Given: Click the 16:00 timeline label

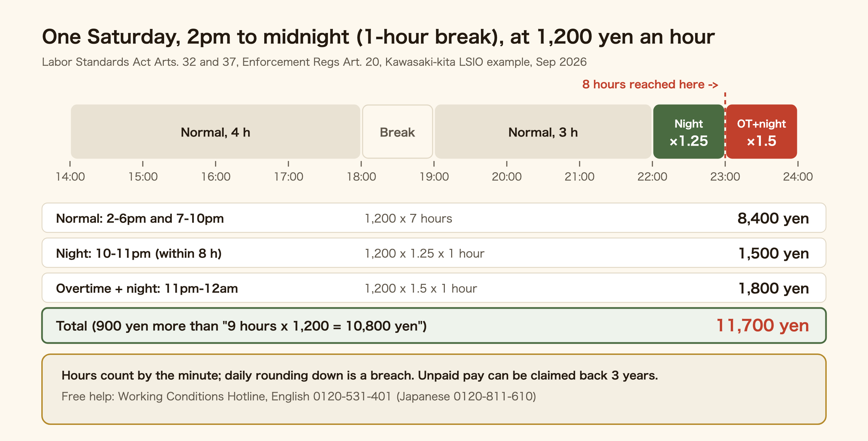Looking at the screenshot, I should [x=216, y=176].
